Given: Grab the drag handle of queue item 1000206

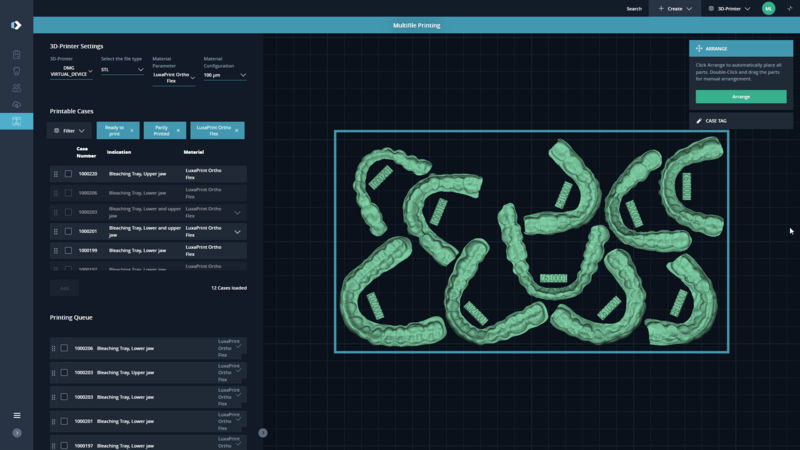Looking at the screenshot, I should (54, 348).
